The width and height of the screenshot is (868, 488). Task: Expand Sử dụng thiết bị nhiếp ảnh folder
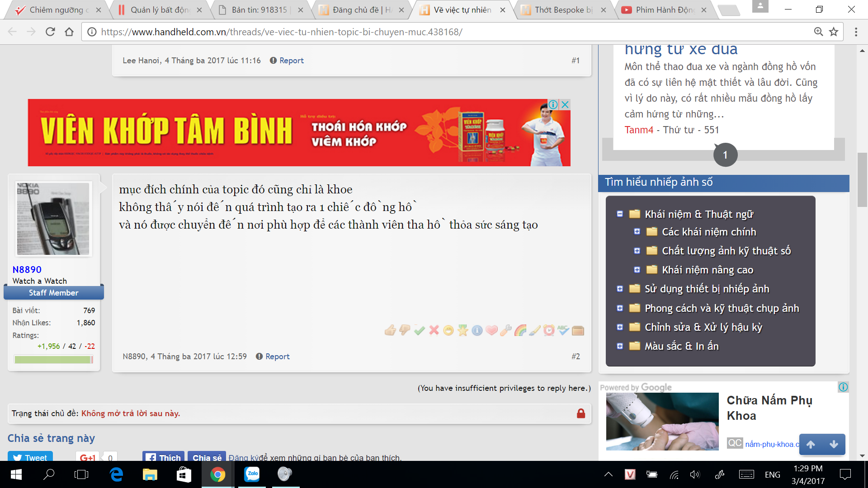point(620,289)
